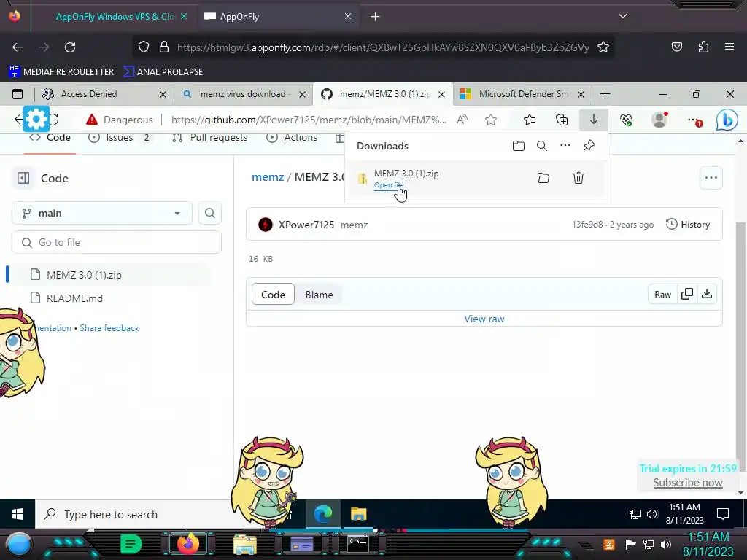Open the Pull requests tab
The width and height of the screenshot is (747, 560).
tap(209, 138)
